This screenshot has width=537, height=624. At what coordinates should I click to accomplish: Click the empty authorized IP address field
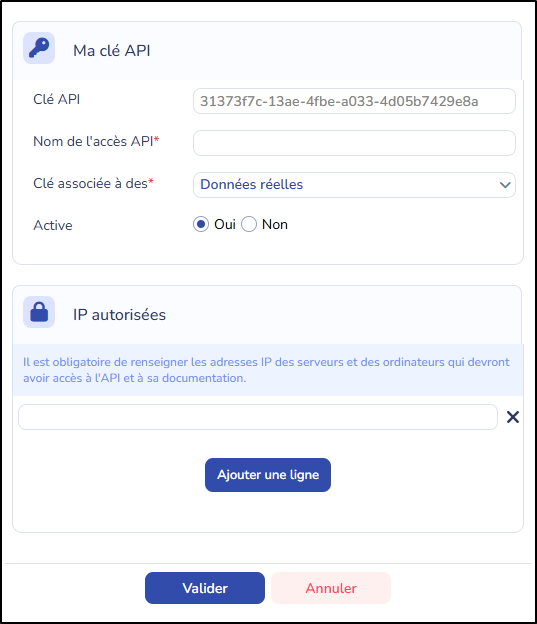click(258, 417)
